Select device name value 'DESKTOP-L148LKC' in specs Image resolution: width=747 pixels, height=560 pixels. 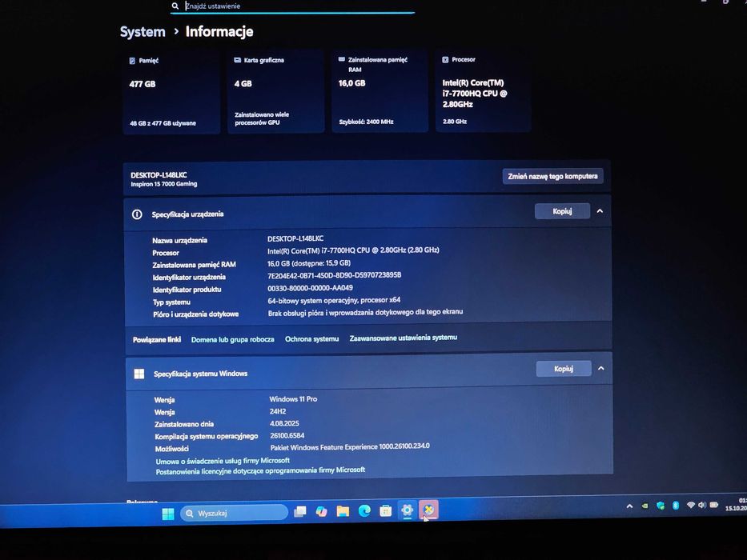[x=295, y=238]
